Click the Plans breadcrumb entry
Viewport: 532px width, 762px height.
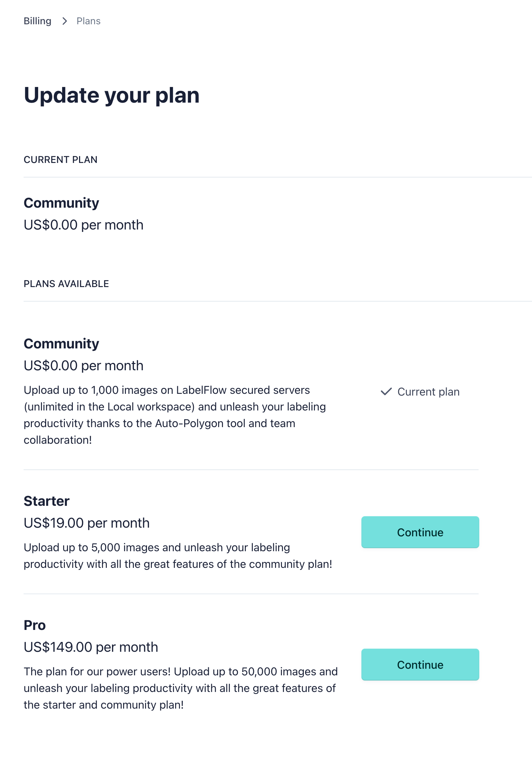coord(88,21)
